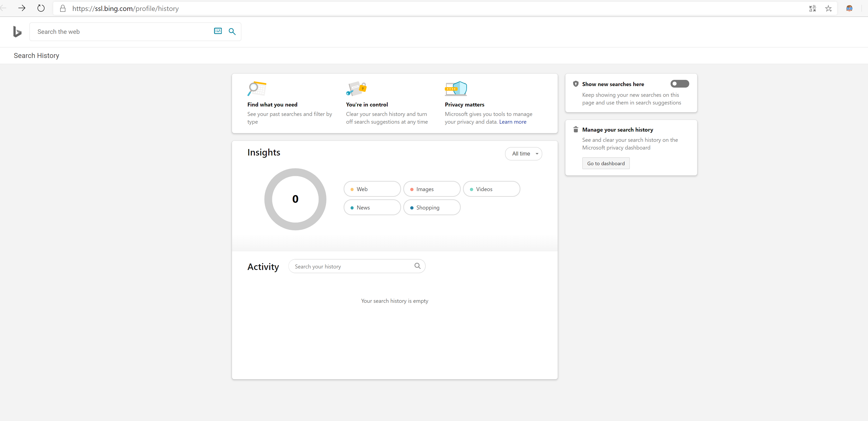868x421 pixels.
Task: Click the Bing logo icon
Action: point(17,31)
